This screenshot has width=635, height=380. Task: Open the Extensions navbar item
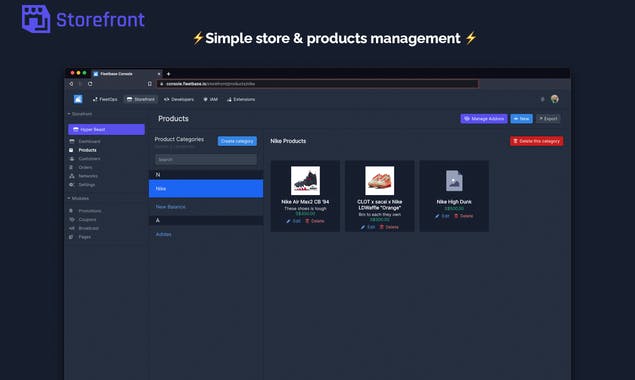pos(241,99)
